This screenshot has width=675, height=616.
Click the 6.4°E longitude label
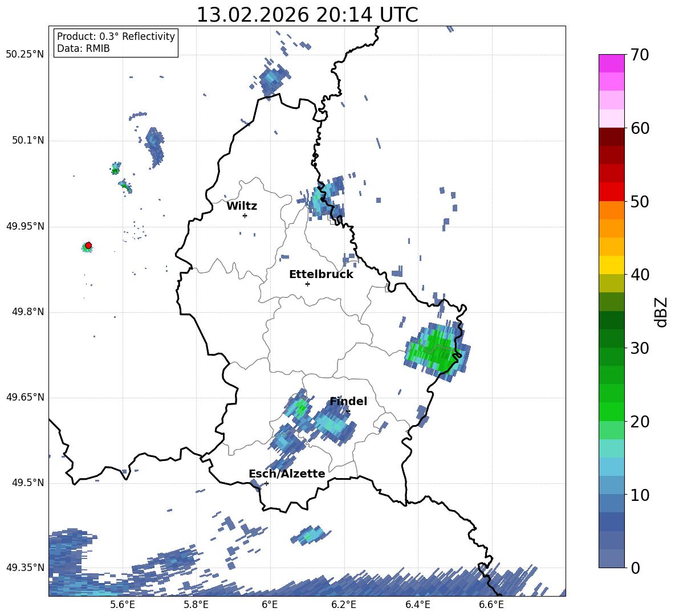(x=418, y=605)
